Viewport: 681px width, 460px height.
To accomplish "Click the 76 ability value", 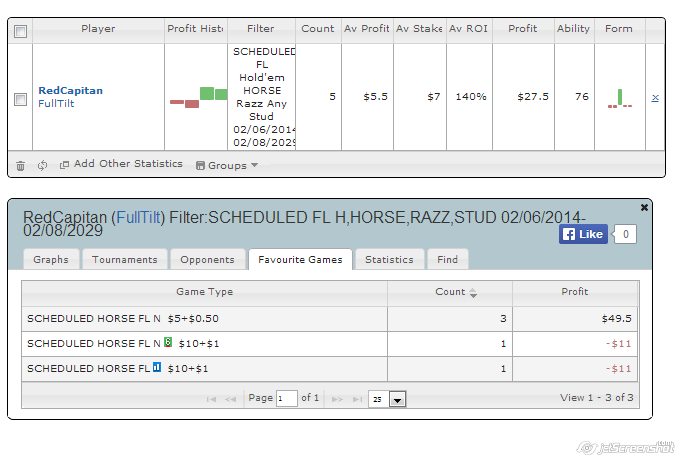I will [582, 96].
